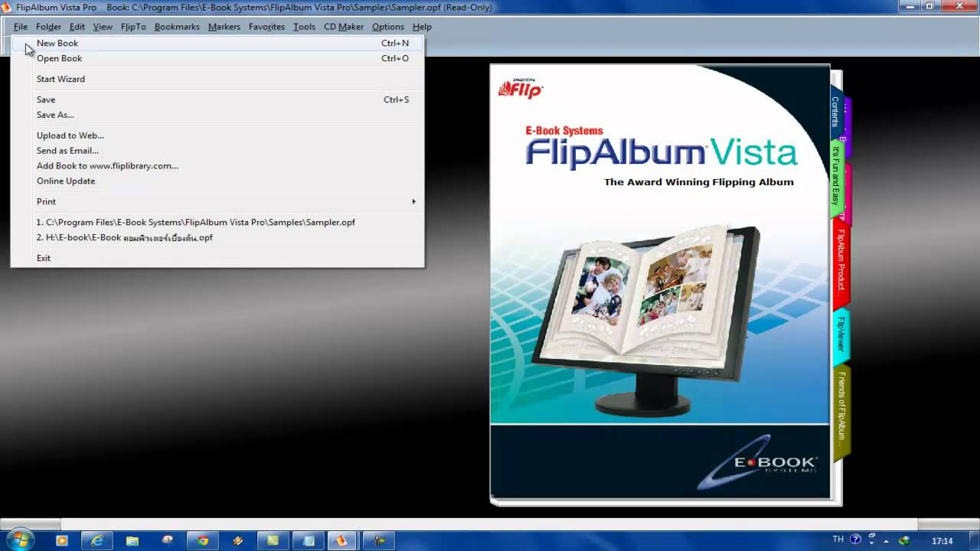This screenshot has width=980, height=551.
Task: Flip to the Contents tab
Action: 835,112
